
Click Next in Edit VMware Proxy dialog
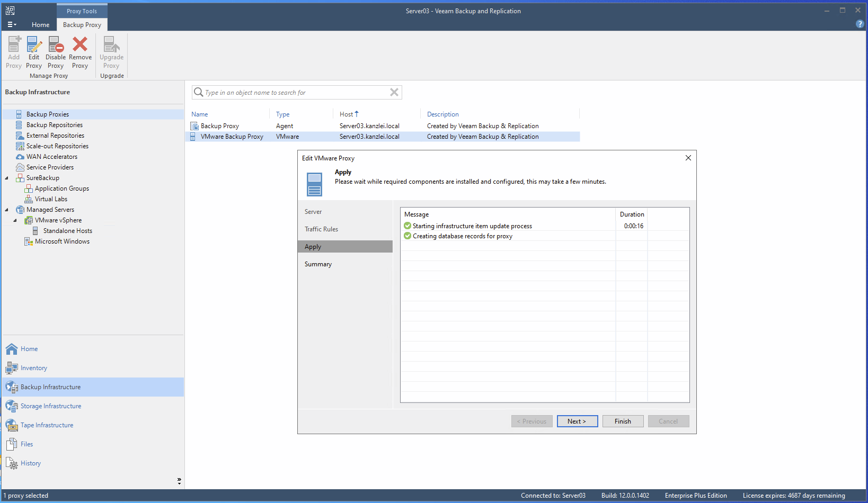pyautogui.click(x=577, y=421)
